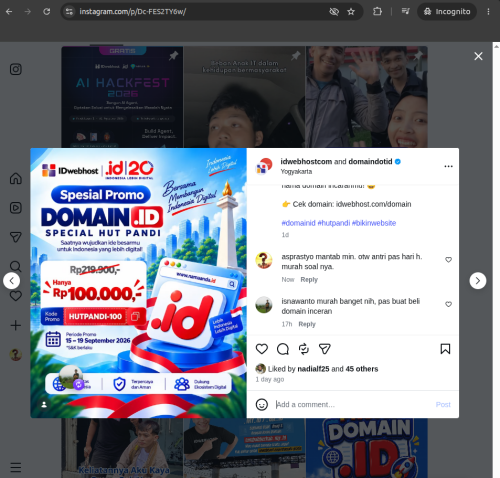The height and width of the screenshot is (478, 500).
Task: Click the Instagram logo in sidebar
Action: [16, 69]
